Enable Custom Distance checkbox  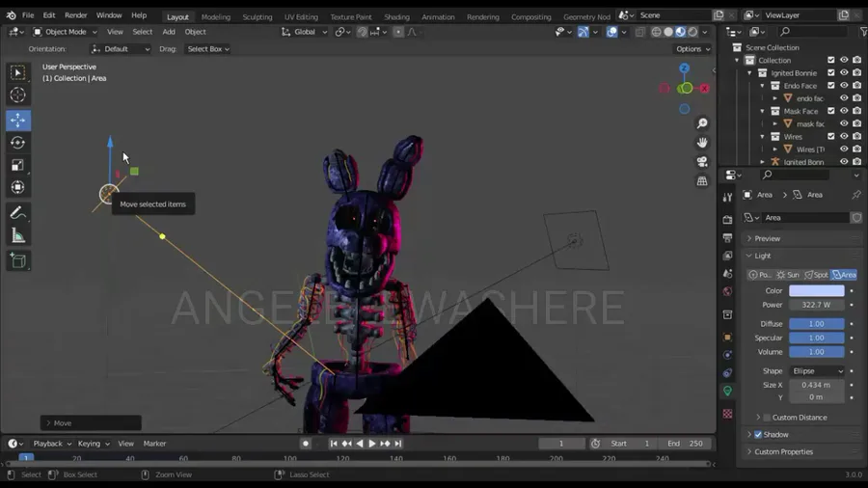(767, 418)
